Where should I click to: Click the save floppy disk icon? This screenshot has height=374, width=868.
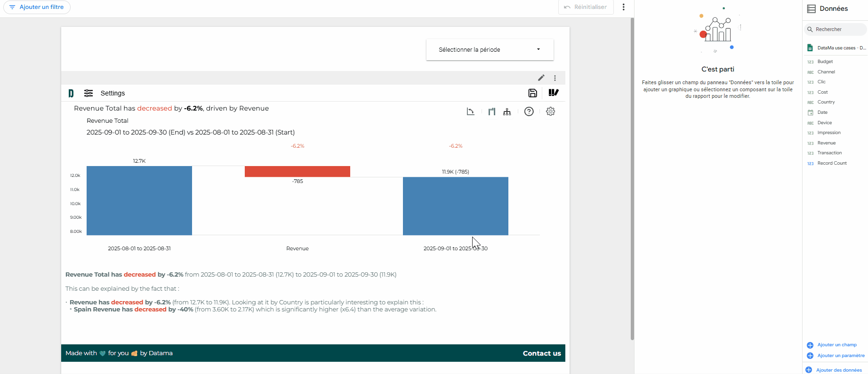[532, 93]
